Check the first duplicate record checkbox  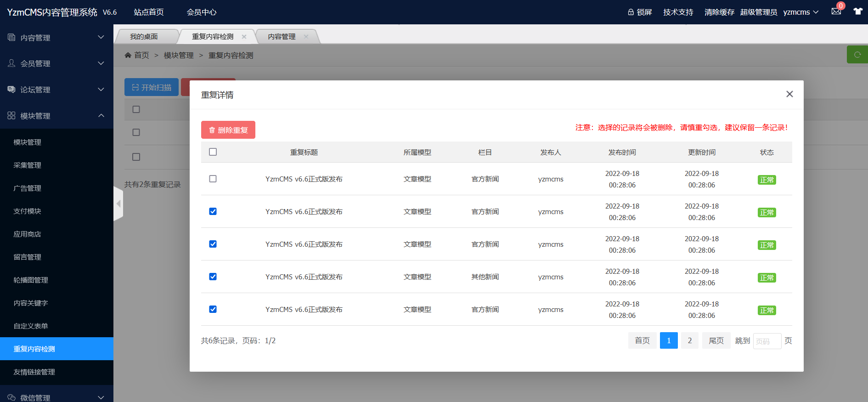213,179
